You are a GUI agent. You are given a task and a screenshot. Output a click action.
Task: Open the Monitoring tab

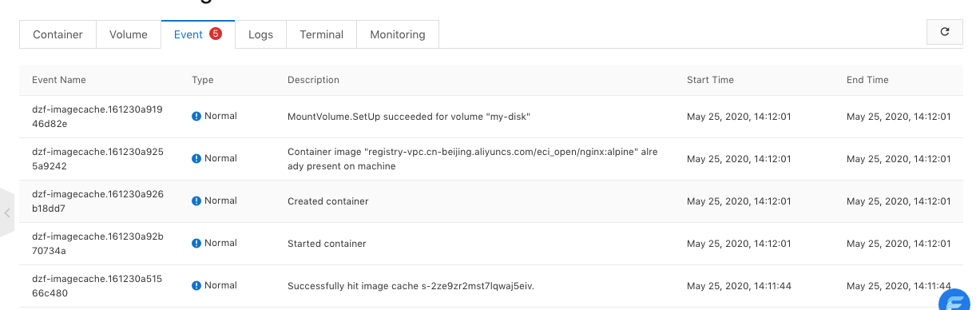pos(398,34)
